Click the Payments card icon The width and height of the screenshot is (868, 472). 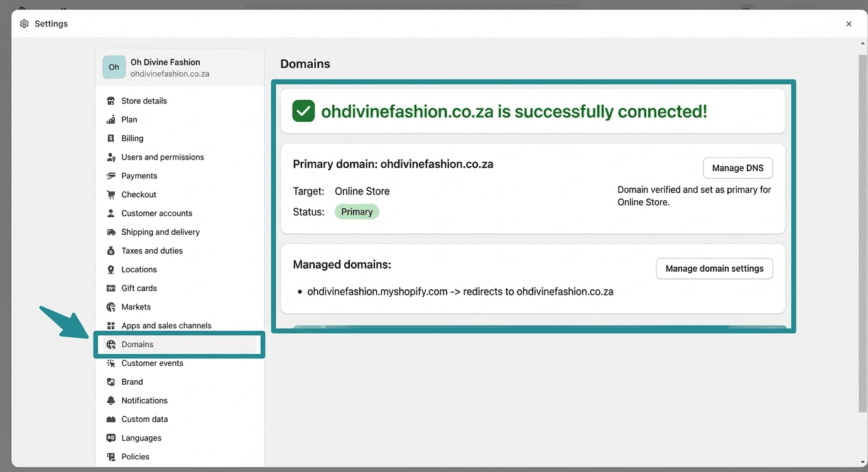coord(111,176)
